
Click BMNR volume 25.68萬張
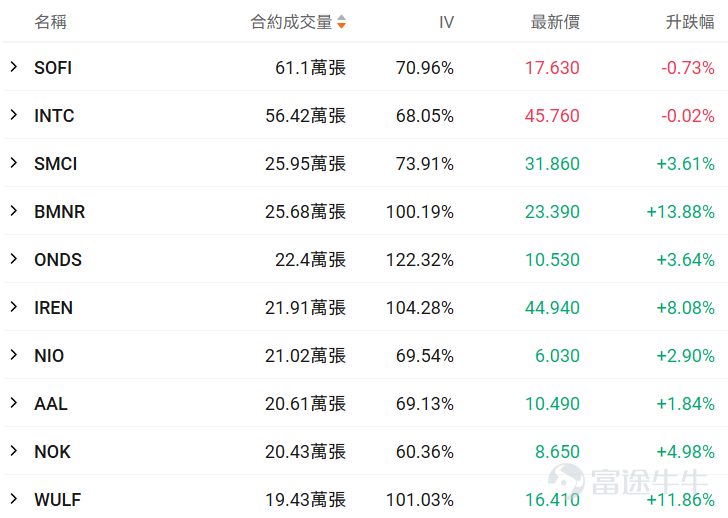pos(306,212)
